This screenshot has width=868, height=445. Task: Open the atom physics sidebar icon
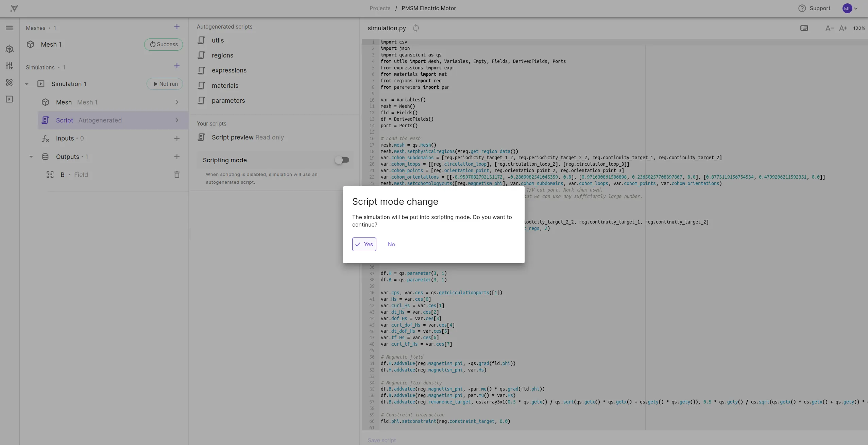click(9, 82)
